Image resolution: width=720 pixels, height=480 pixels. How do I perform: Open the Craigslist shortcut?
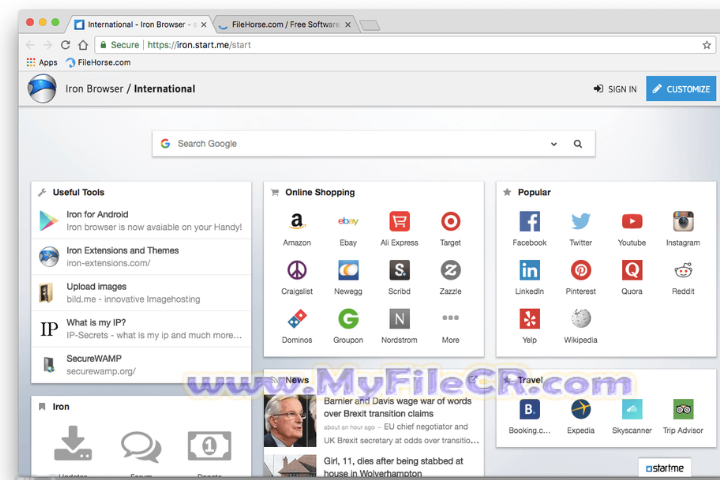(297, 277)
